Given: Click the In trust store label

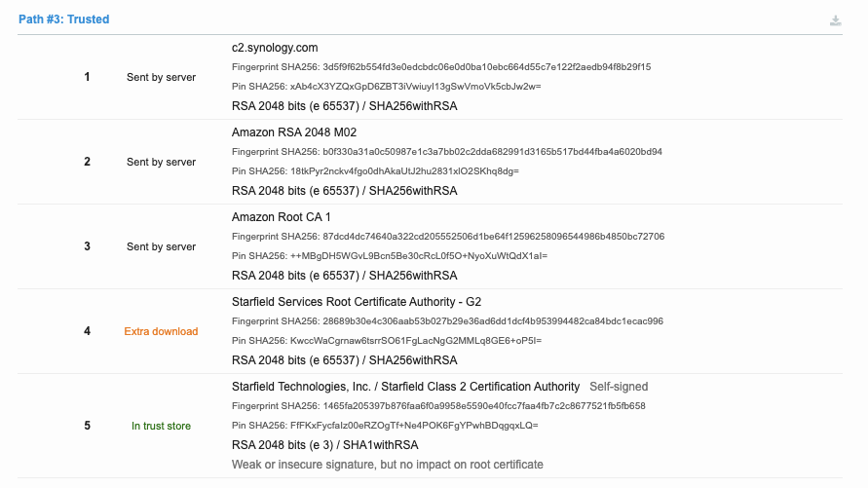Looking at the screenshot, I should (161, 426).
